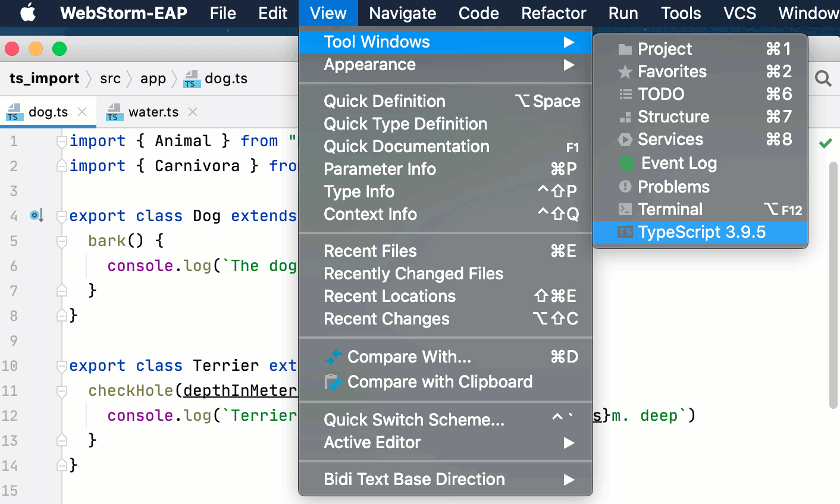Click ts_import in the breadcrumb

pyautogui.click(x=45, y=78)
